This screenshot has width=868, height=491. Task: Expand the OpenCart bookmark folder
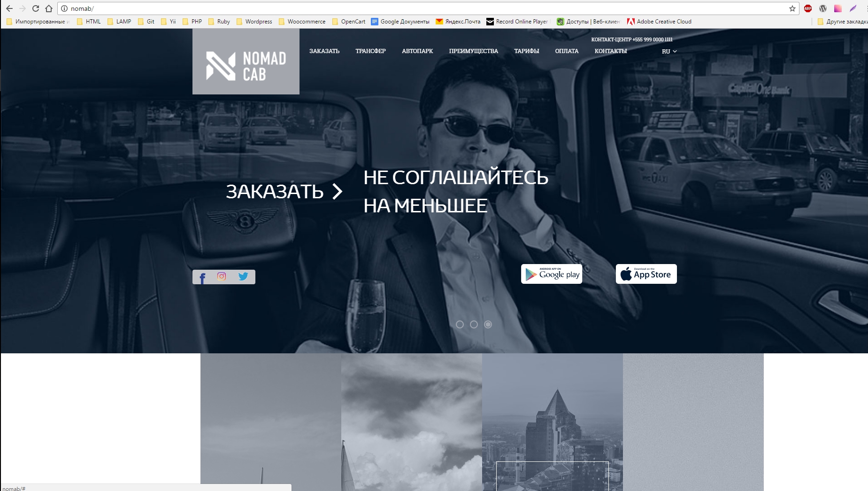click(x=349, y=22)
